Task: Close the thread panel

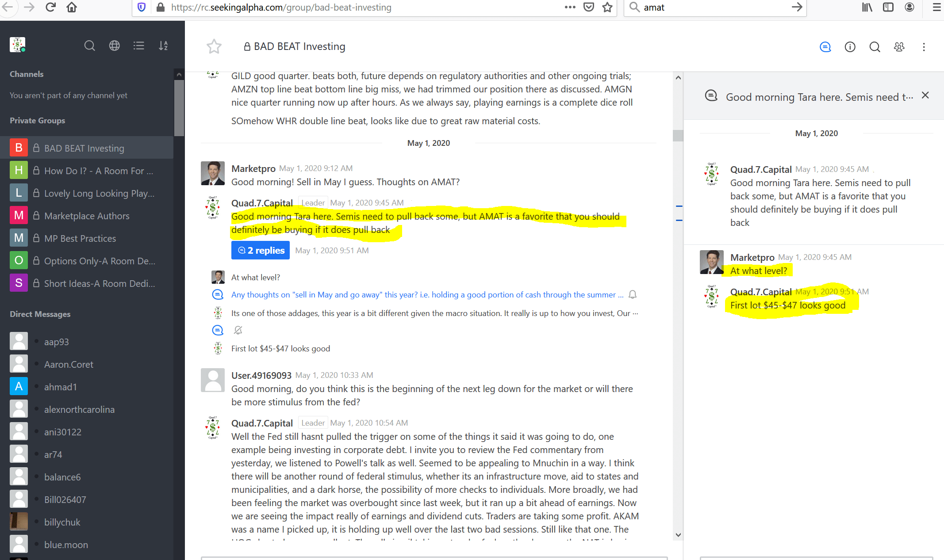Action: (925, 95)
